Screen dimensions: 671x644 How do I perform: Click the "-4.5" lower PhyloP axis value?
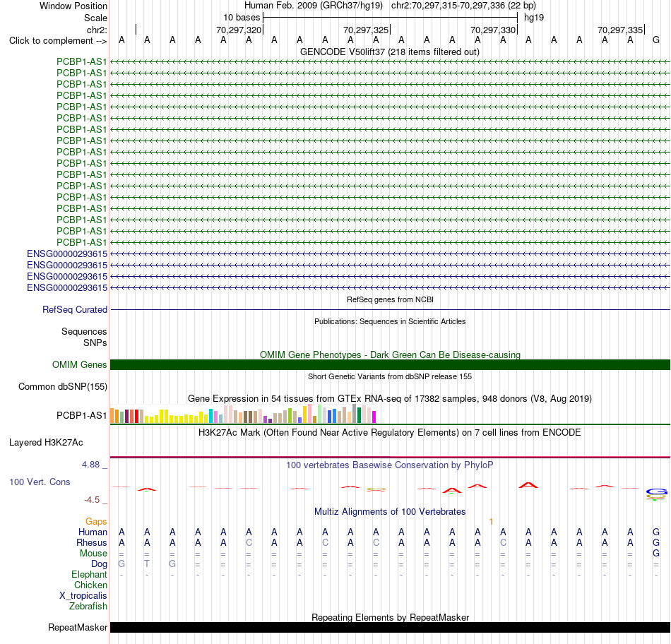click(92, 500)
